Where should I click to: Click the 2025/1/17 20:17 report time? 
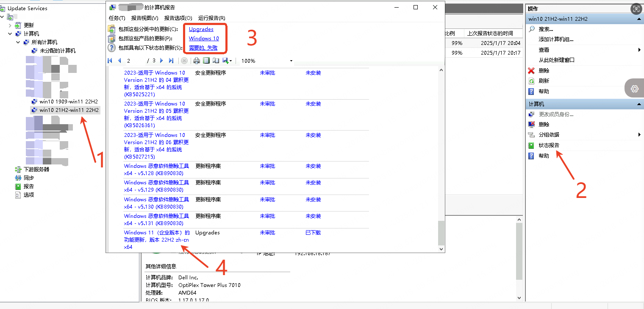tap(500, 53)
